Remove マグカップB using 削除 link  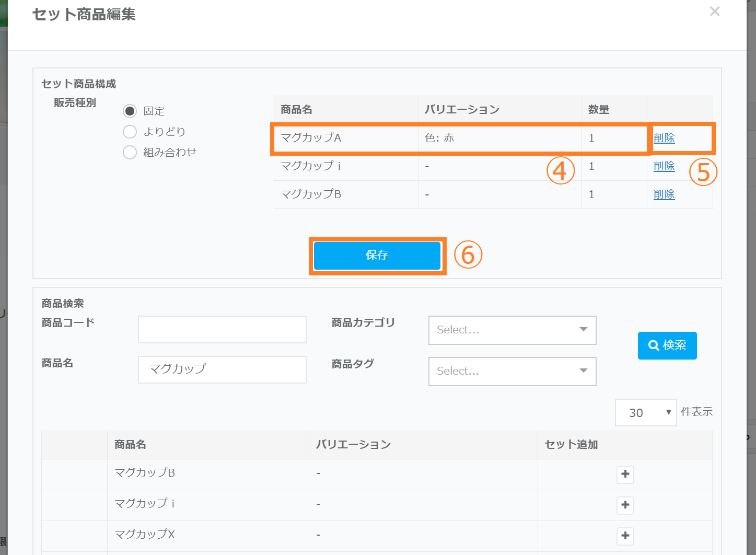(664, 195)
